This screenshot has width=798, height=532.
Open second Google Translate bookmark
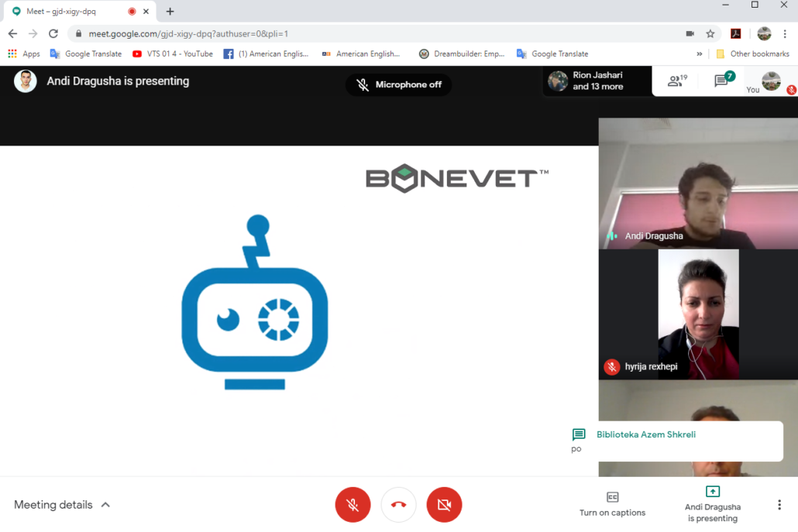coord(552,53)
